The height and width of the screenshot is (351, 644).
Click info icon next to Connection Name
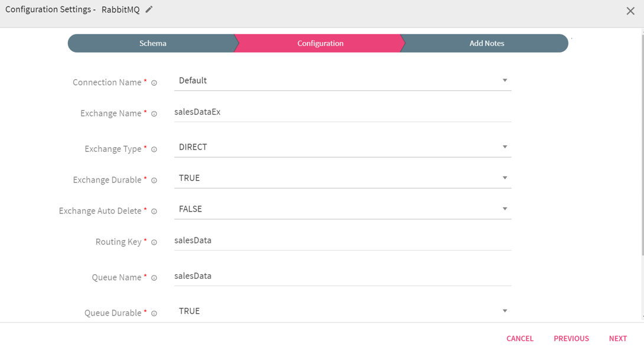154,83
